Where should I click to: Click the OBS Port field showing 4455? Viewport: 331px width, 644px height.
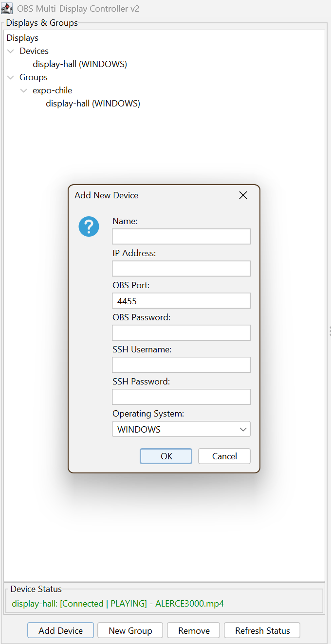pos(181,301)
